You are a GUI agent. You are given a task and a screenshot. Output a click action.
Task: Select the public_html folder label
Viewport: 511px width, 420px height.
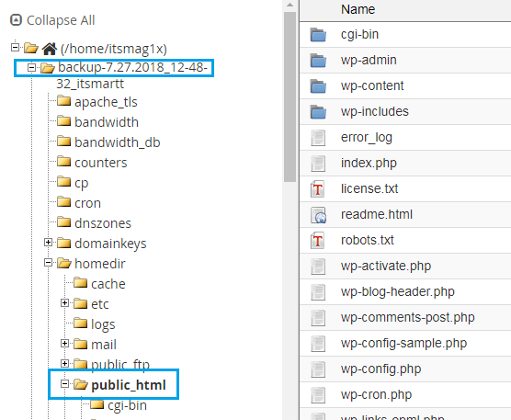pos(129,385)
